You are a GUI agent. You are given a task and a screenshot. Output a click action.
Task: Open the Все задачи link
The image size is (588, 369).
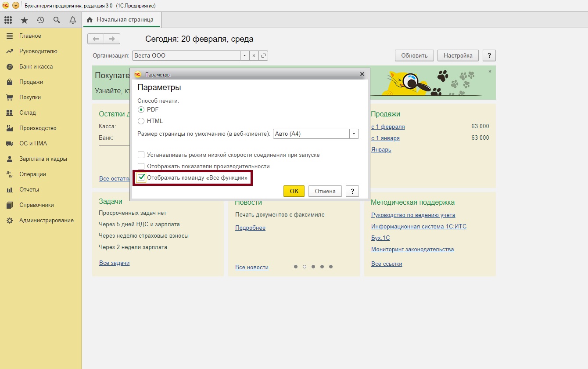(x=114, y=263)
